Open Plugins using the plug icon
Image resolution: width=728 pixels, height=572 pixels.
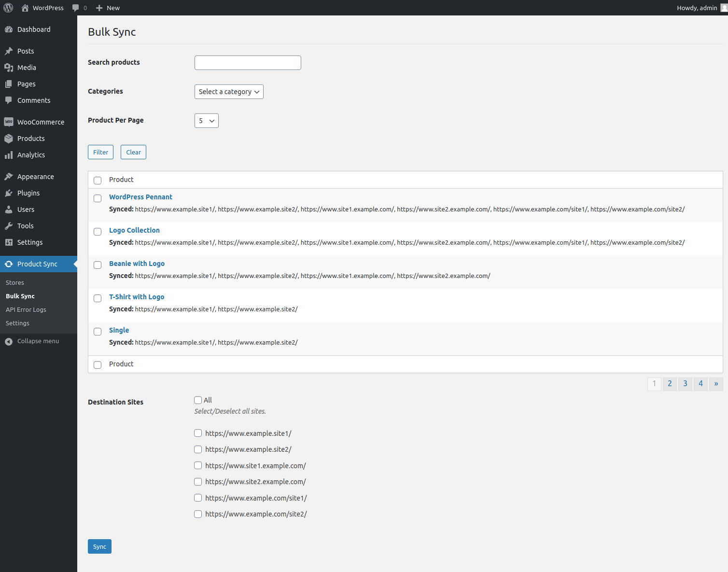tap(9, 193)
